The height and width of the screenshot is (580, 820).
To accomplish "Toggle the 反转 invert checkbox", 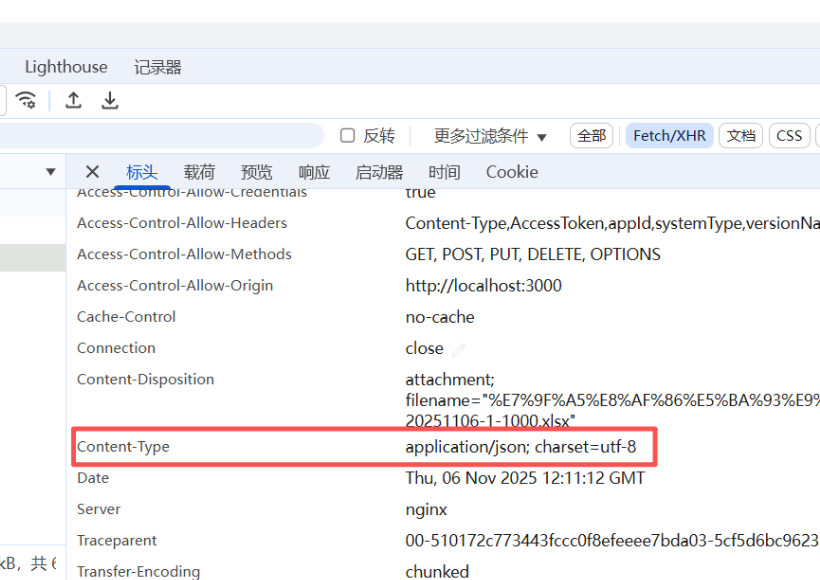I will point(347,136).
